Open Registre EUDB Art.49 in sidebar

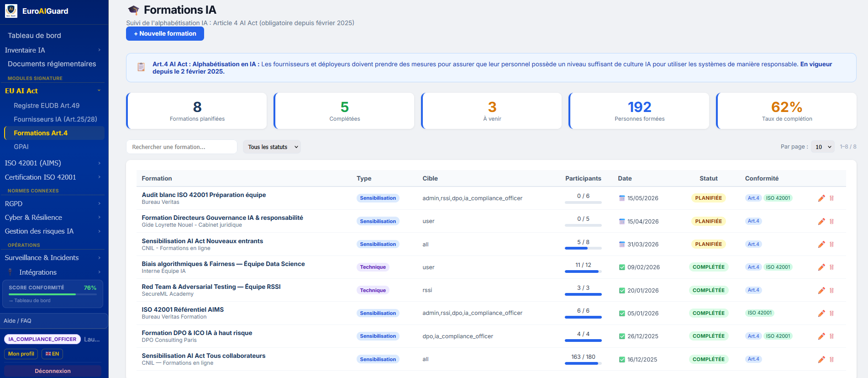pos(47,105)
